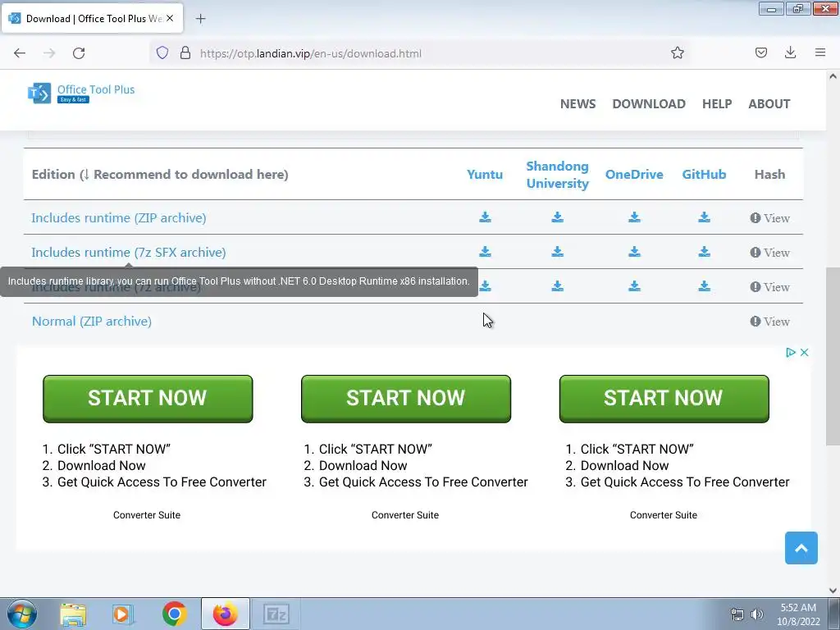Open tracking protection shield icon
The width and height of the screenshot is (840, 630).
point(162,52)
